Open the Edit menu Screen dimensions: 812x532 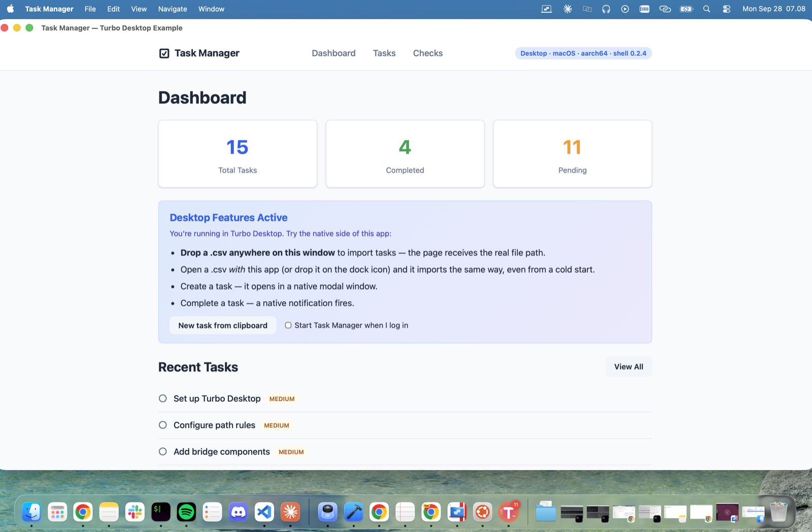114,9
